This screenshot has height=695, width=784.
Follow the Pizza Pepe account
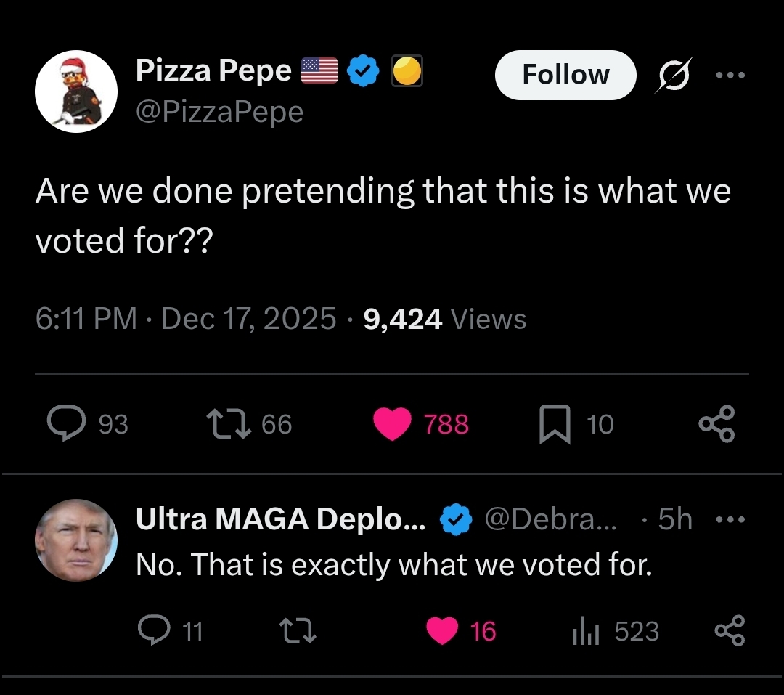pyautogui.click(x=565, y=75)
